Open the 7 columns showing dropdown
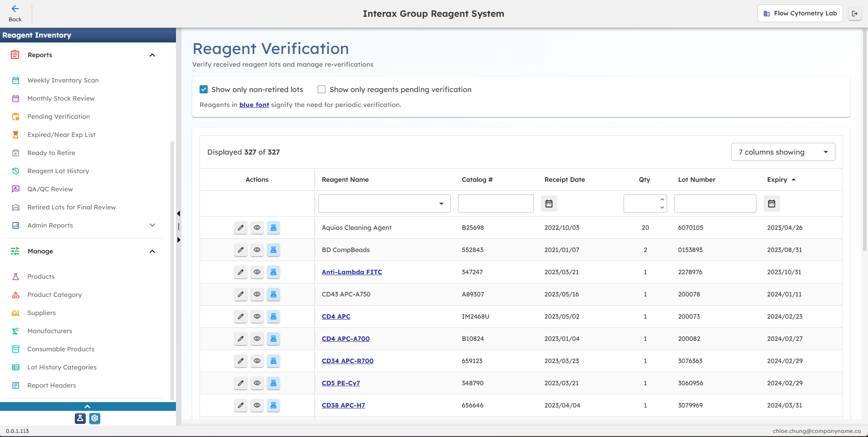Viewport: 868px width, 437px height. pyautogui.click(x=783, y=152)
